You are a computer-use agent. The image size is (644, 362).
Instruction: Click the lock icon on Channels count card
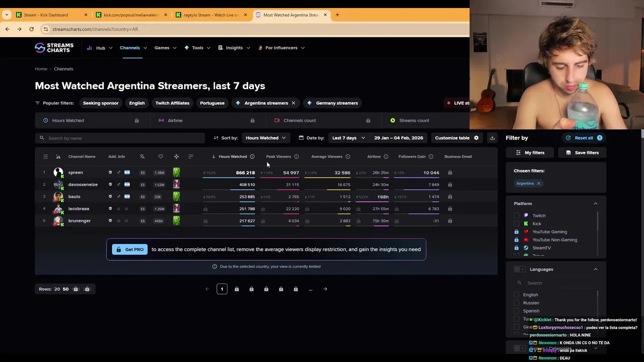click(x=368, y=121)
